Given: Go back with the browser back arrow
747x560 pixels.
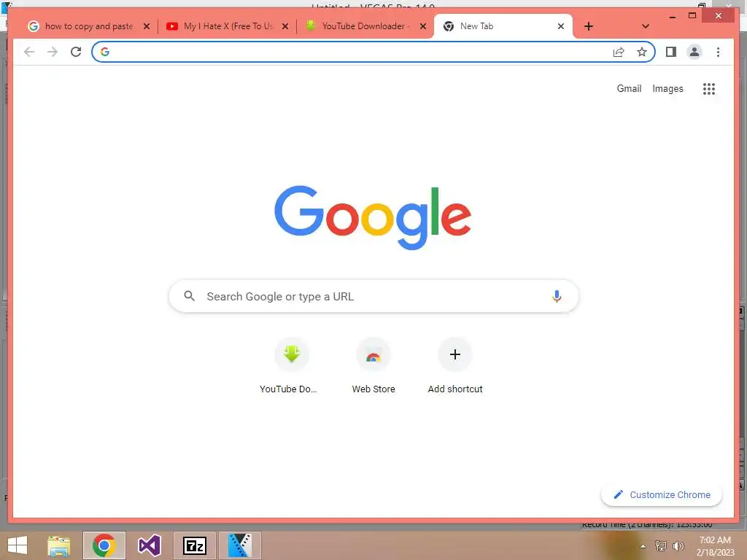Looking at the screenshot, I should pyautogui.click(x=29, y=52).
